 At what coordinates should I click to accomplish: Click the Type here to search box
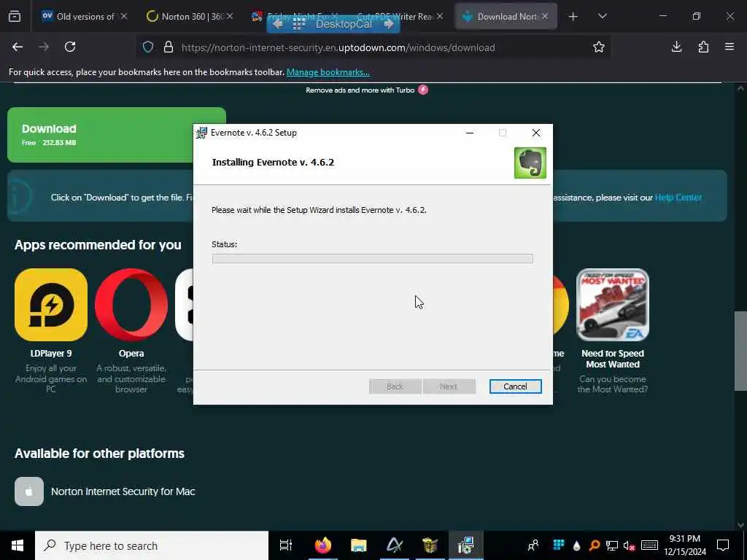tap(152, 545)
